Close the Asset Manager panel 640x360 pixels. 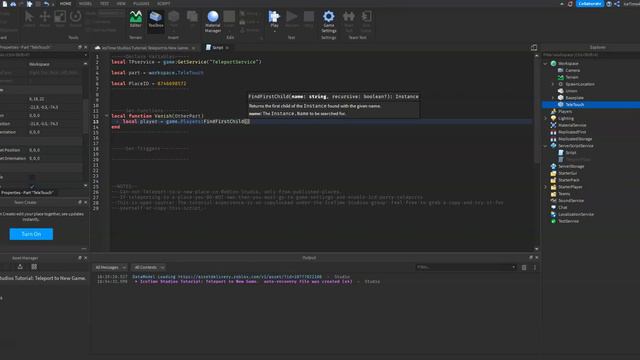85,258
